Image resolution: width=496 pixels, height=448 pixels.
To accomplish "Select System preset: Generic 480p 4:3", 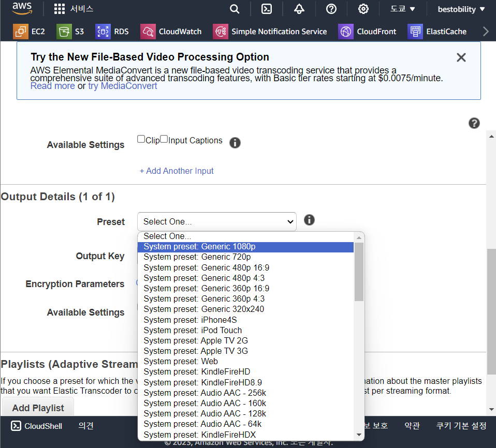I will click(245, 278).
